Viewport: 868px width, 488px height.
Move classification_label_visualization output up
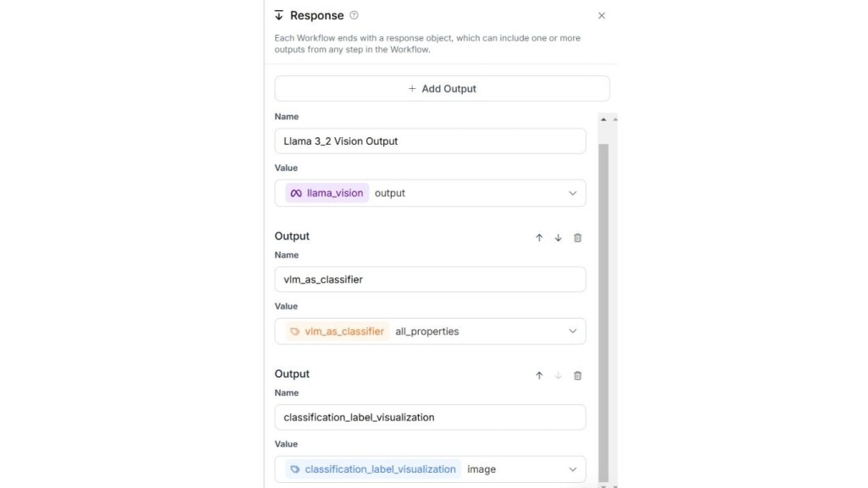[539, 375]
